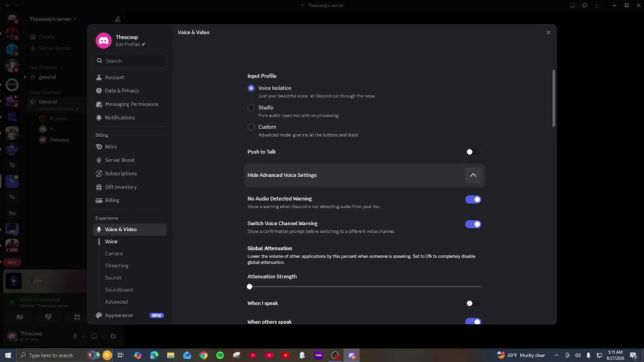Click the Server Boost gem icon
The image size is (644, 362).
click(x=99, y=160)
